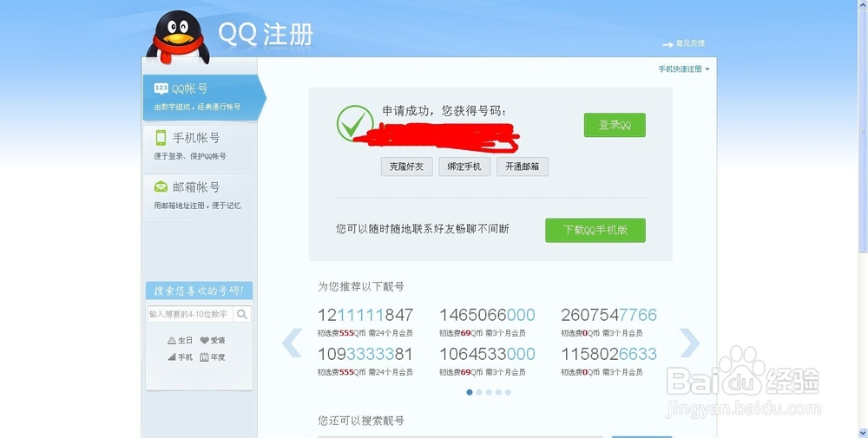Select recommended number 1064533000
The width and height of the screenshot is (868, 438).
point(487,353)
